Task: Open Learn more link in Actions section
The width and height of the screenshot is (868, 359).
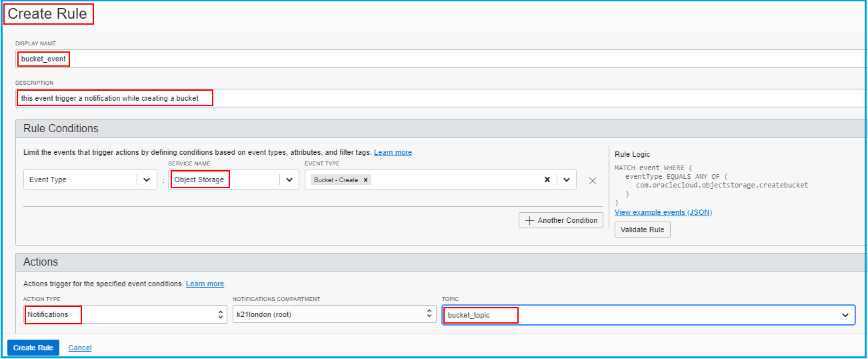Action: [x=205, y=284]
